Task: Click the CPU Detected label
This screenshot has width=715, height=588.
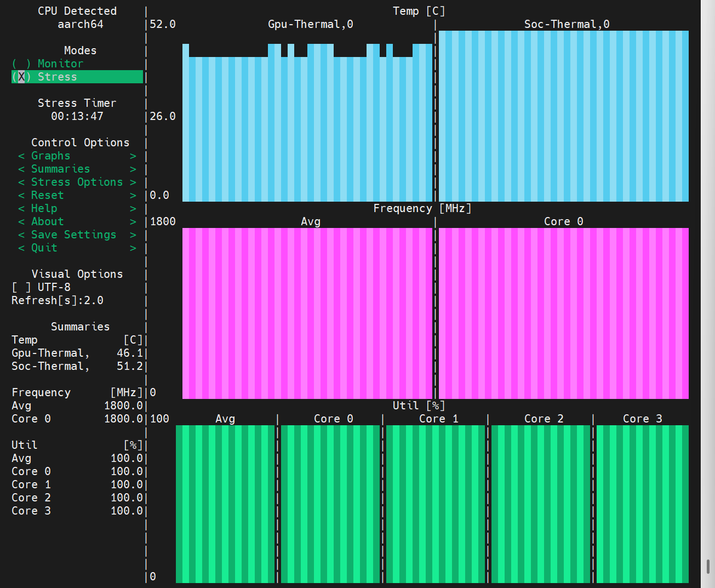Action: coord(77,11)
